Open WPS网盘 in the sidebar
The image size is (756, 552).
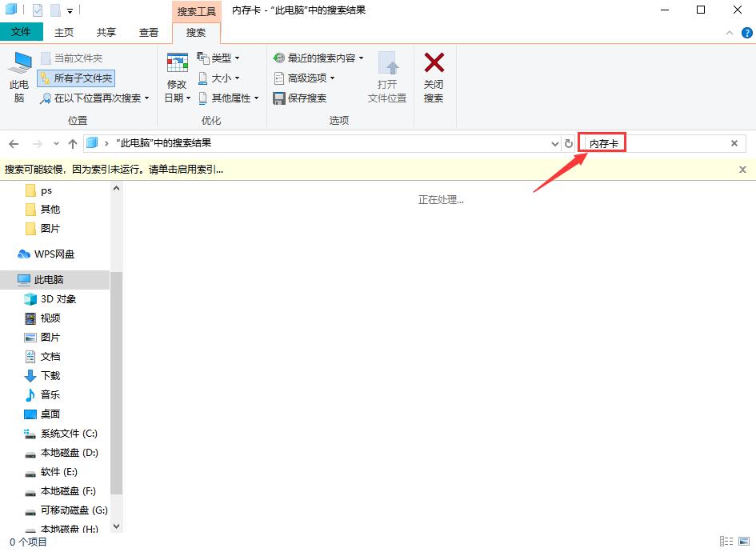coord(50,254)
